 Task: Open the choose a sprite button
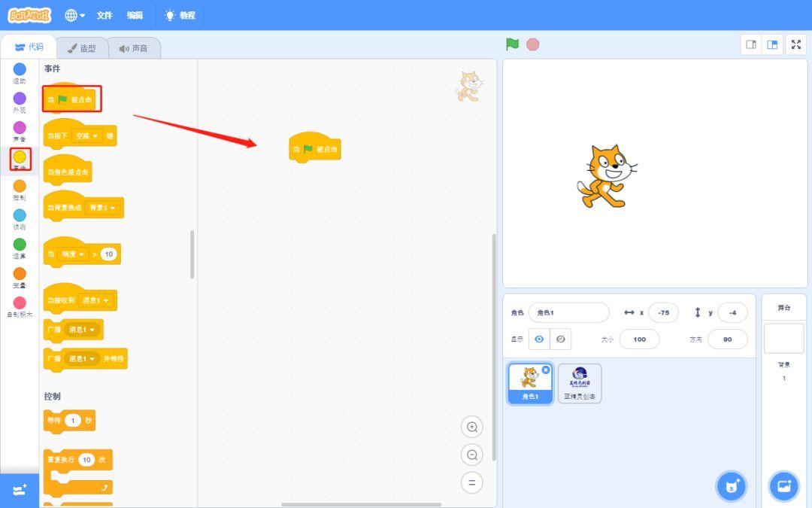coord(732,486)
